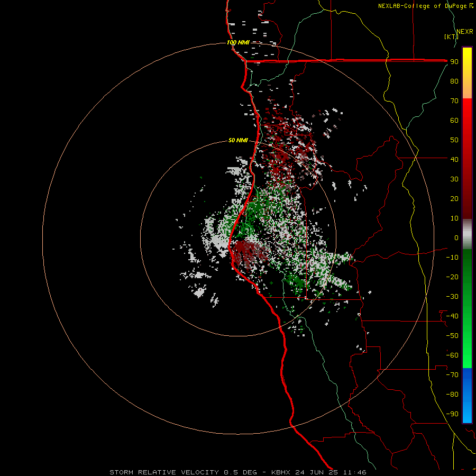Click the 50 NMI range ring label
Viewport: 476px width, 476px height.
[238, 140]
